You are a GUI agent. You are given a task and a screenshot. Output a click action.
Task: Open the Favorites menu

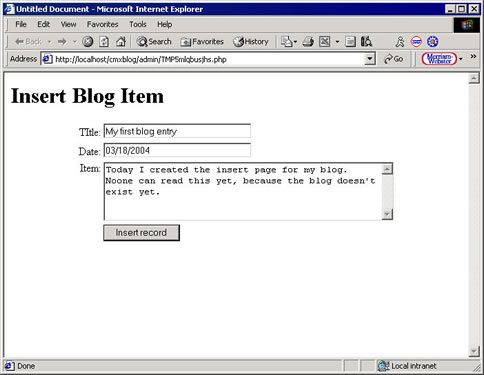click(103, 24)
